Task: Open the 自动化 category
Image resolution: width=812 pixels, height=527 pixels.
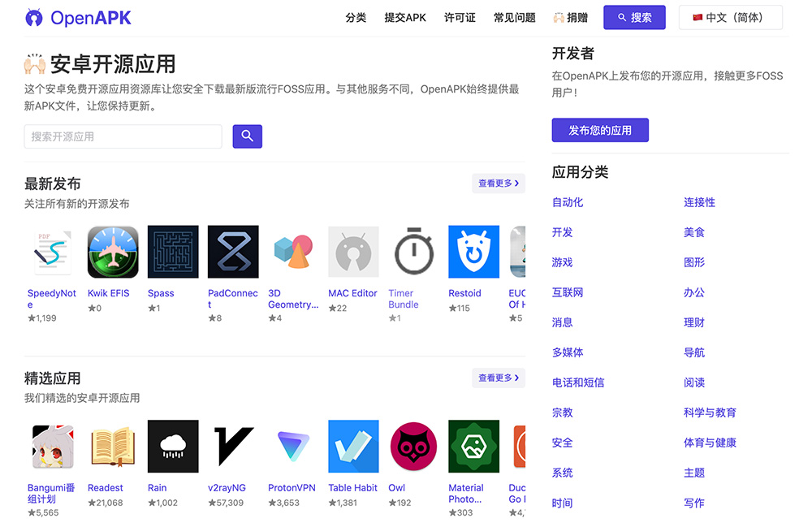Action: [x=568, y=202]
